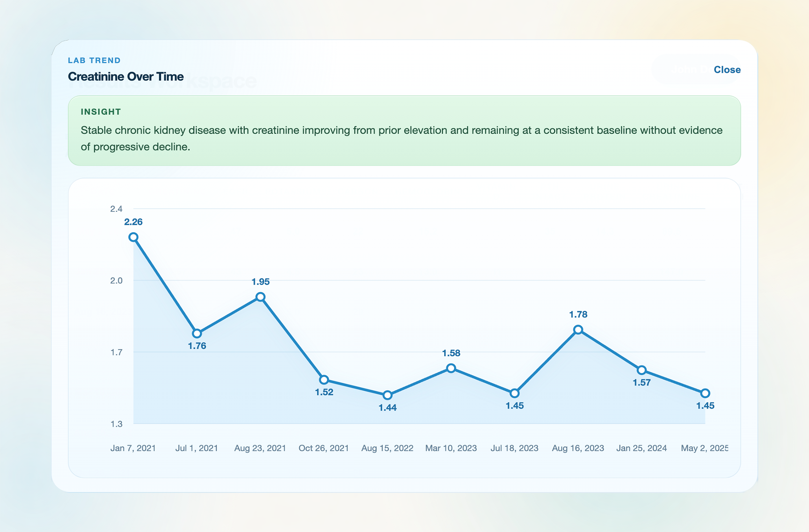Close the Creatinine lab trend modal

click(x=726, y=70)
